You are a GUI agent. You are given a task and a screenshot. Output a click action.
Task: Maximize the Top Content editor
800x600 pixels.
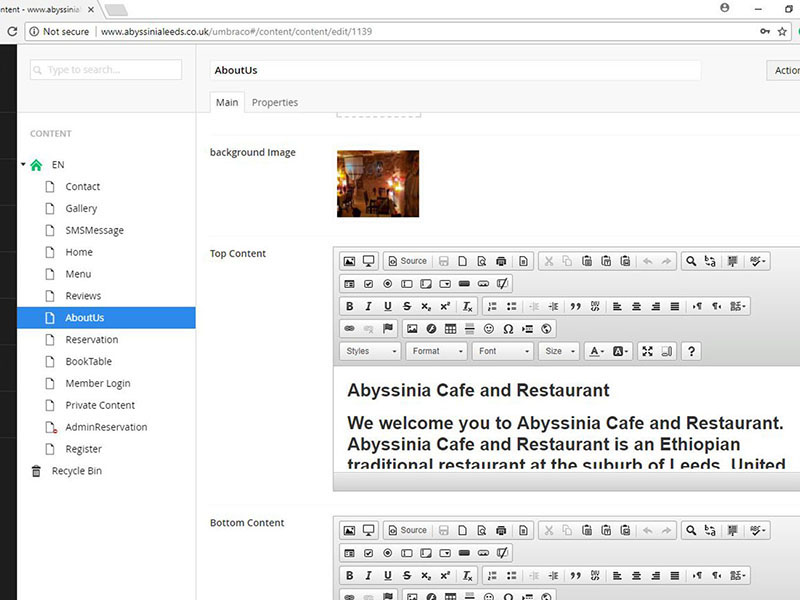pyautogui.click(x=647, y=351)
